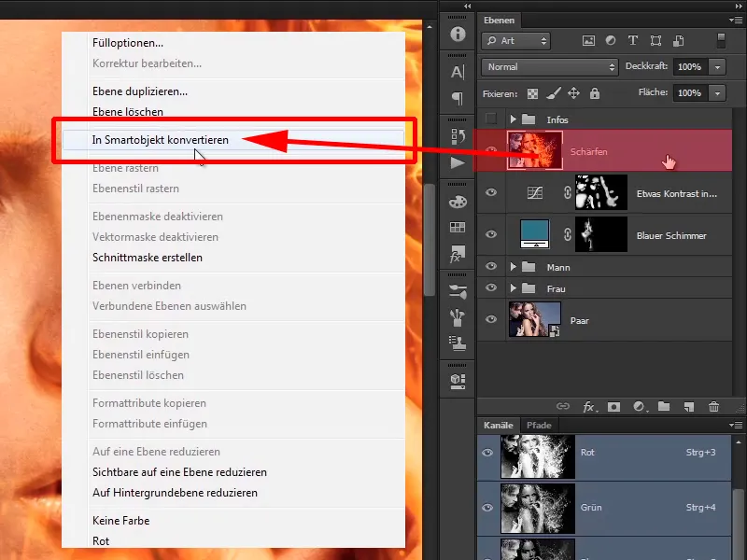Toggle visibility of the Rot channel
747x560 pixels.
[487, 453]
